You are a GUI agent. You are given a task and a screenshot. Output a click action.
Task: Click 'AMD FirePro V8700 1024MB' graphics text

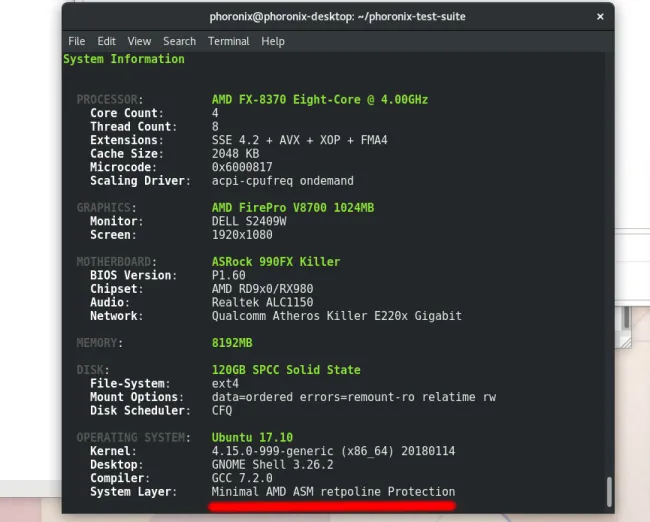293,208
